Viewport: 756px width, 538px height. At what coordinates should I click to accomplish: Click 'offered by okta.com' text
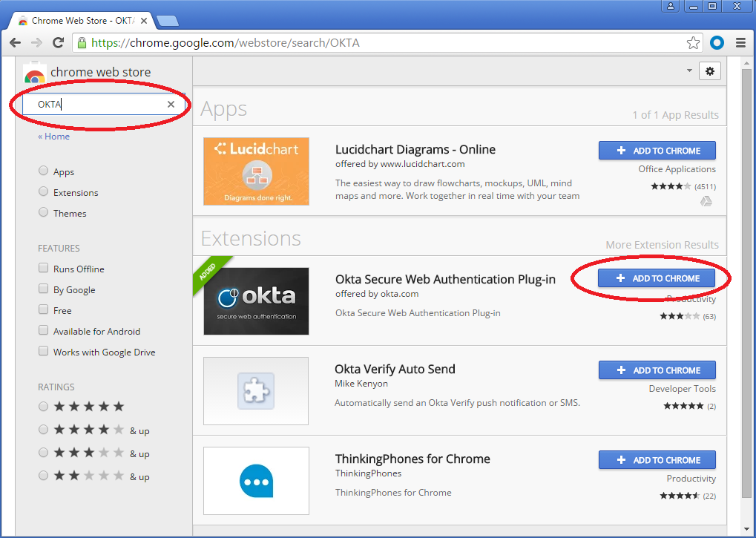(377, 294)
